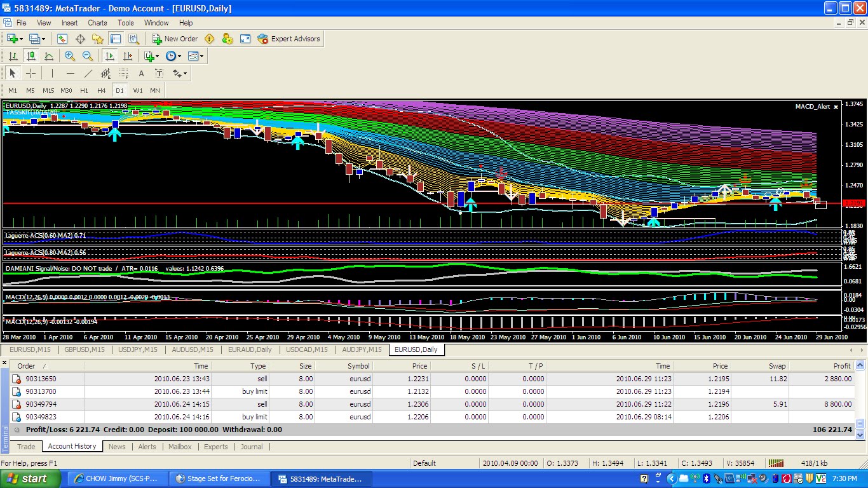Open the News terminal tab
This screenshot has width=868, height=488.
pyautogui.click(x=117, y=447)
